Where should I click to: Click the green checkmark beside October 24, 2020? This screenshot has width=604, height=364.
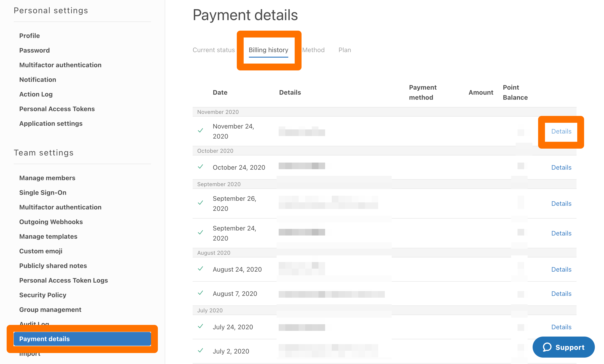click(x=200, y=167)
